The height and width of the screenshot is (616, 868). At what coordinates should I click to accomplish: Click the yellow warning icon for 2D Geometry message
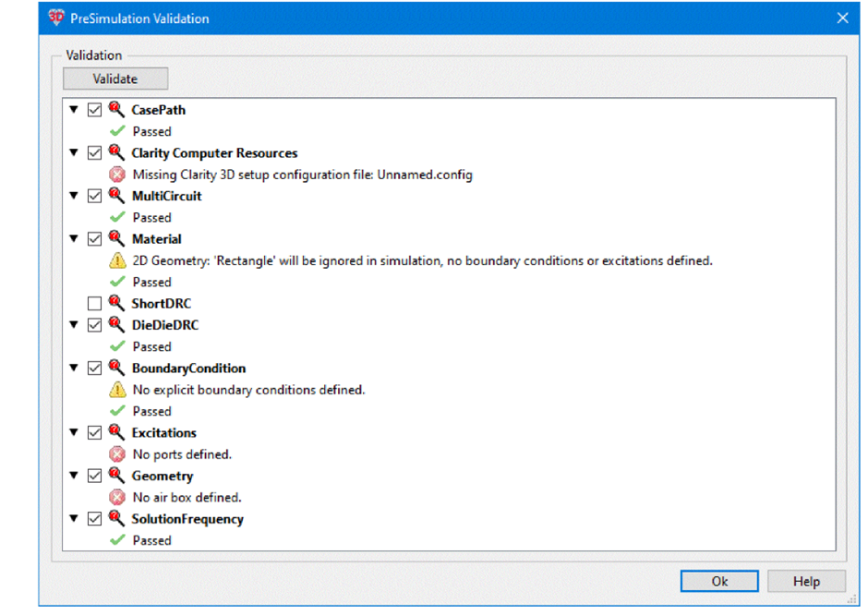pyautogui.click(x=117, y=260)
